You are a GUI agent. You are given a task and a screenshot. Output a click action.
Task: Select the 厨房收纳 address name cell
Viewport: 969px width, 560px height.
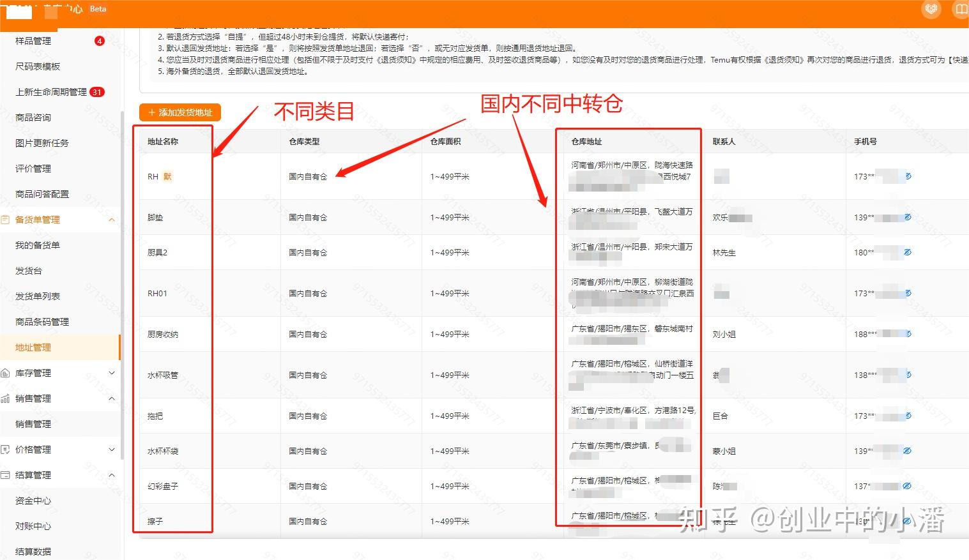click(163, 335)
